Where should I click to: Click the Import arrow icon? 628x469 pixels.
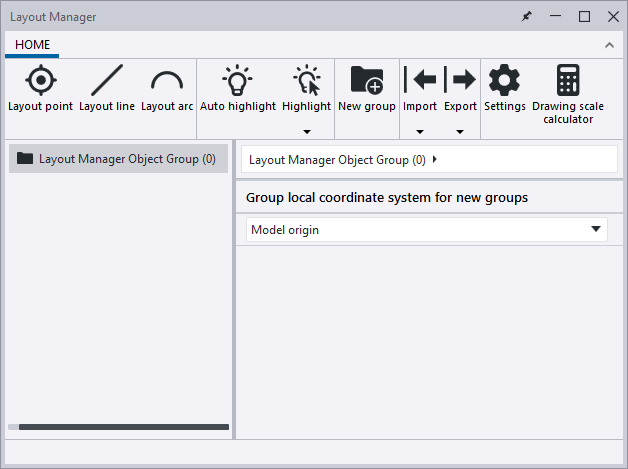pyautogui.click(x=420, y=81)
